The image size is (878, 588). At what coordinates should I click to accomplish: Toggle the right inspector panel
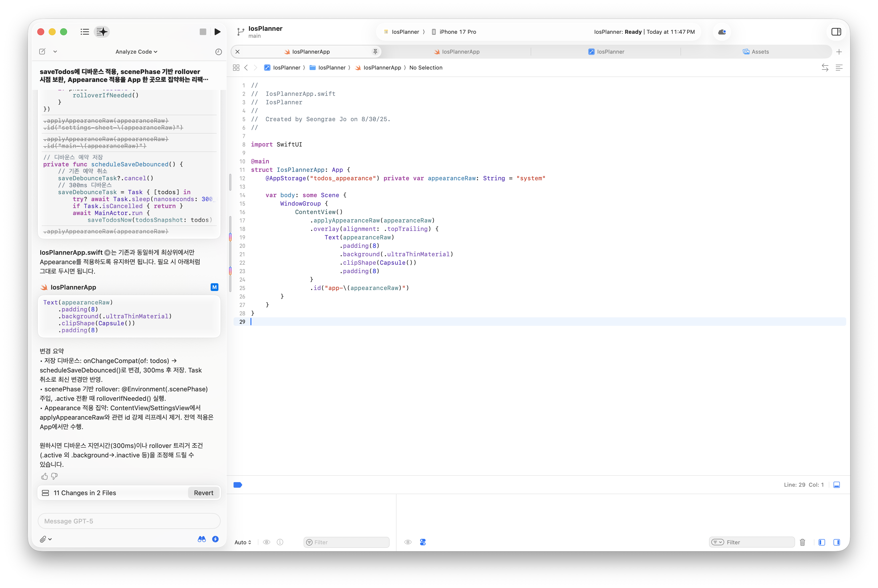tap(836, 32)
